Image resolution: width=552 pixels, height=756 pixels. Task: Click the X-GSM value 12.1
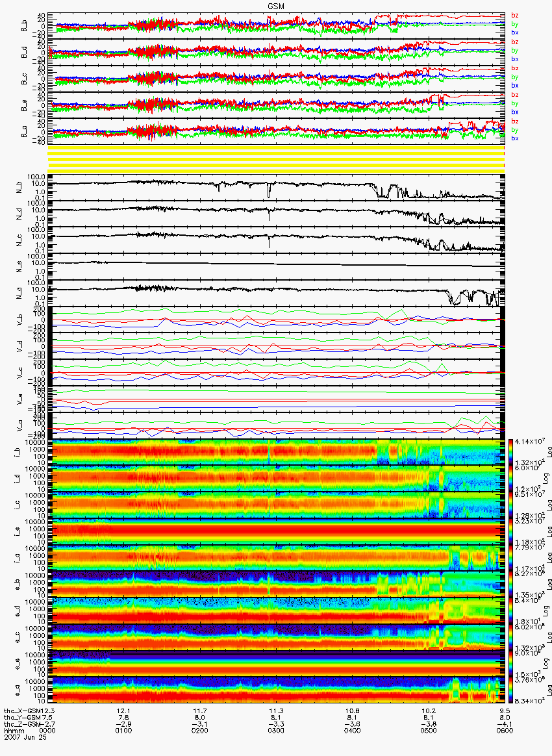(x=124, y=712)
